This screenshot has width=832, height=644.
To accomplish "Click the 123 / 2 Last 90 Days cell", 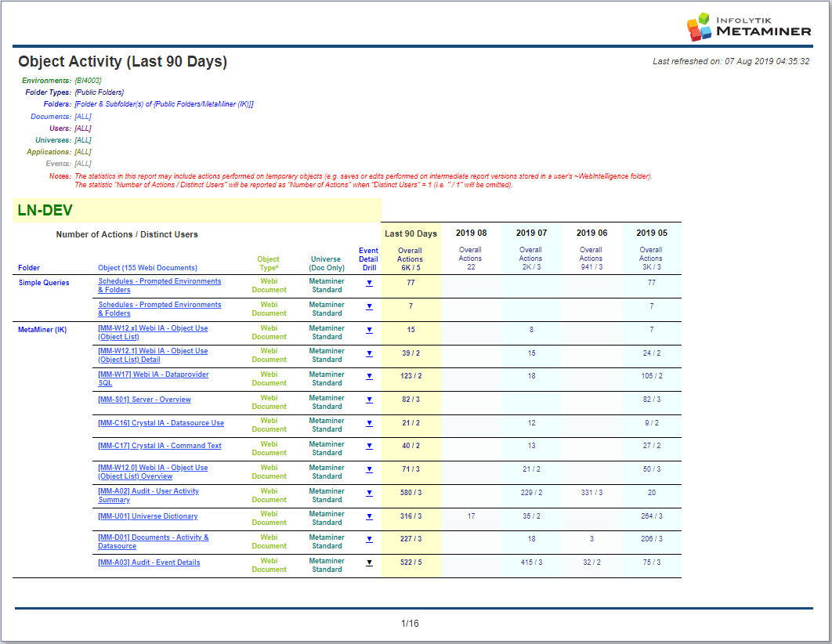I will (x=411, y=376).
